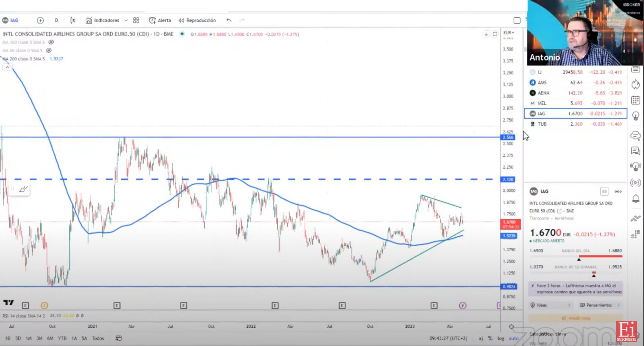Screen dimensions: 644x346
Task: Click Añadir nota button
Action: click(576, 318)
